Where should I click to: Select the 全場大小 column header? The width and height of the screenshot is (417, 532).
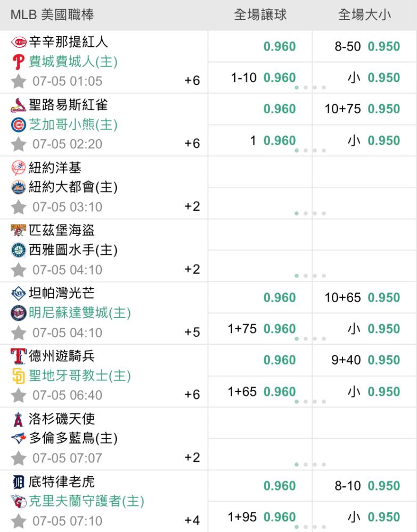364,15
